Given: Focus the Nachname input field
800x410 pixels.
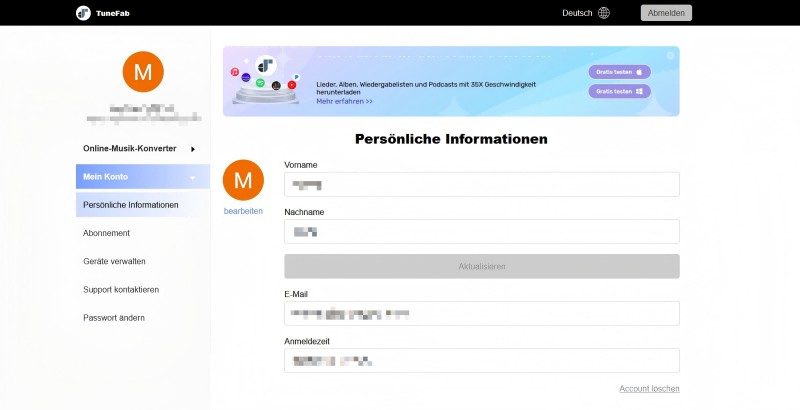Looking at the screenshot, I should coord(482,232).
